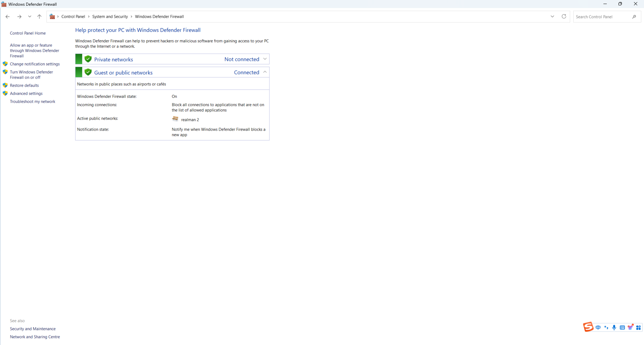
Task: Toggle Chinese/English input mode button
Action: (598, 328)
